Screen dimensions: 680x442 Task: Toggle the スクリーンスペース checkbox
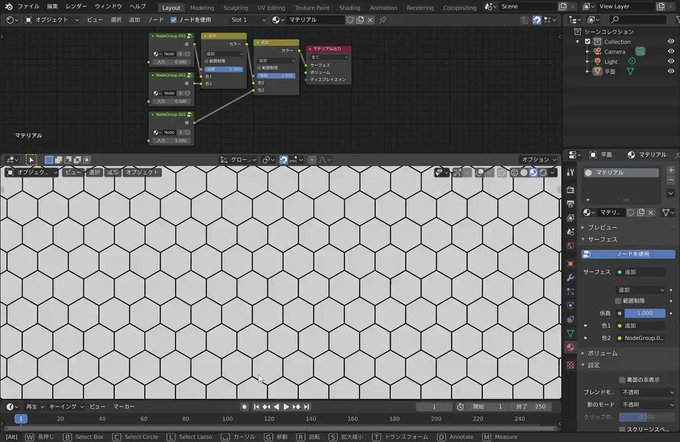(622, 429)
